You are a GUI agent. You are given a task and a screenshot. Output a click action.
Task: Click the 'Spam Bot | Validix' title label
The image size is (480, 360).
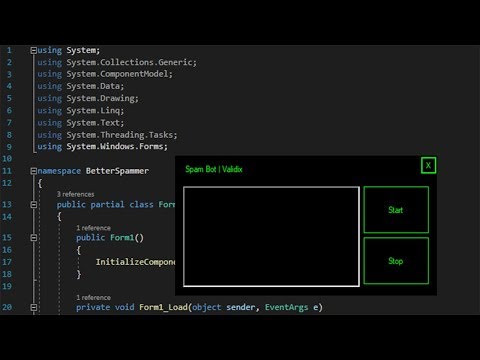pyautogui.click(x=214, y=169)
